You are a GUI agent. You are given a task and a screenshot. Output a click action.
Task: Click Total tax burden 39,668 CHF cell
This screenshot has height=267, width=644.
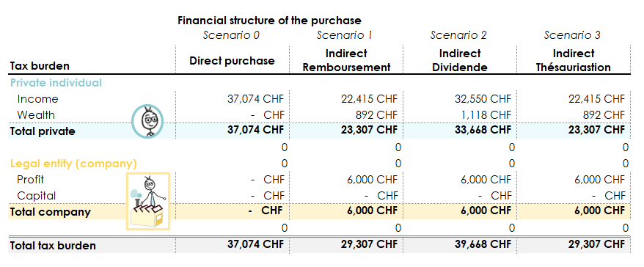[x=483, y=244]
